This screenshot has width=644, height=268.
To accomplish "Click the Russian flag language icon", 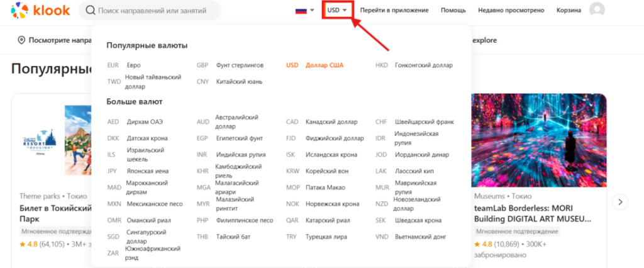I will coord(301,10).
